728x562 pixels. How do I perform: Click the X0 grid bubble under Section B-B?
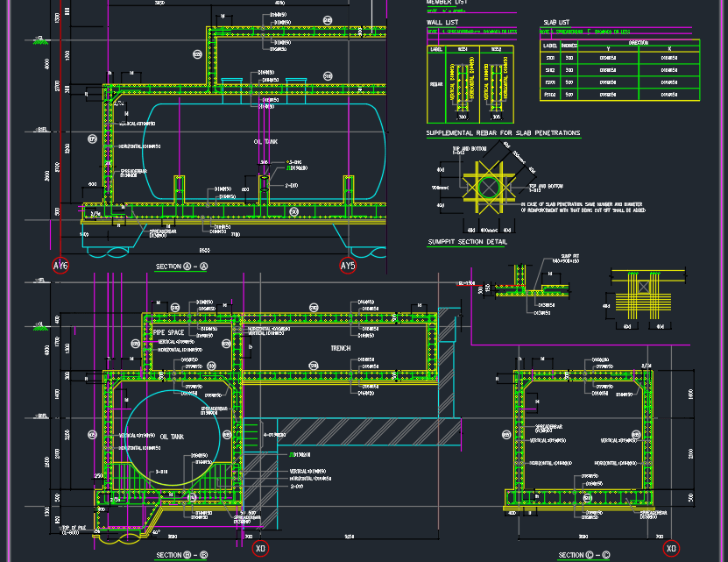coord(260,549)
